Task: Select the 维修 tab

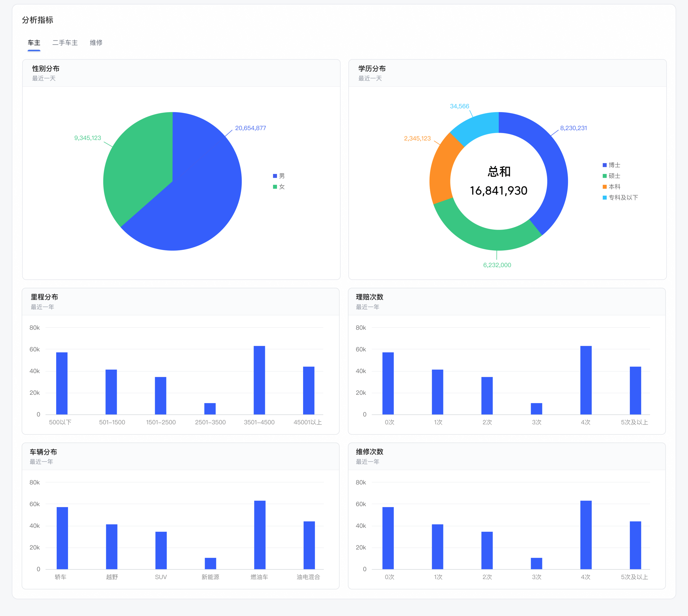Action: click(96, 43)
